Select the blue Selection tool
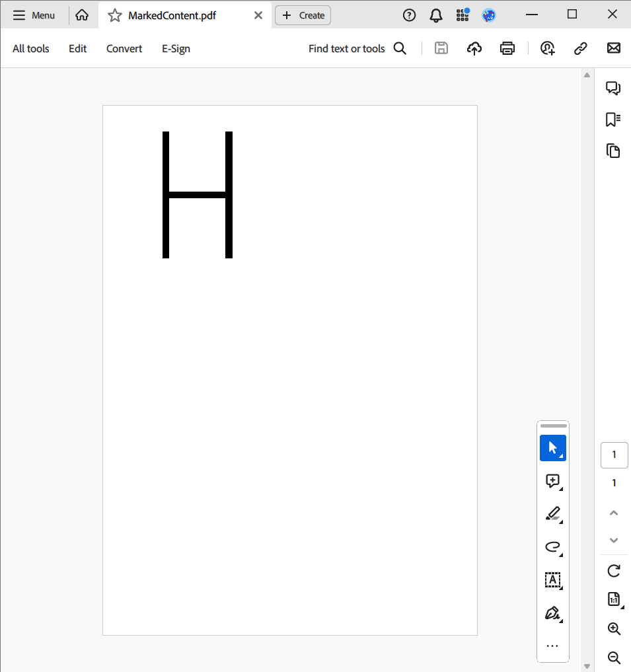 (552, 447)
